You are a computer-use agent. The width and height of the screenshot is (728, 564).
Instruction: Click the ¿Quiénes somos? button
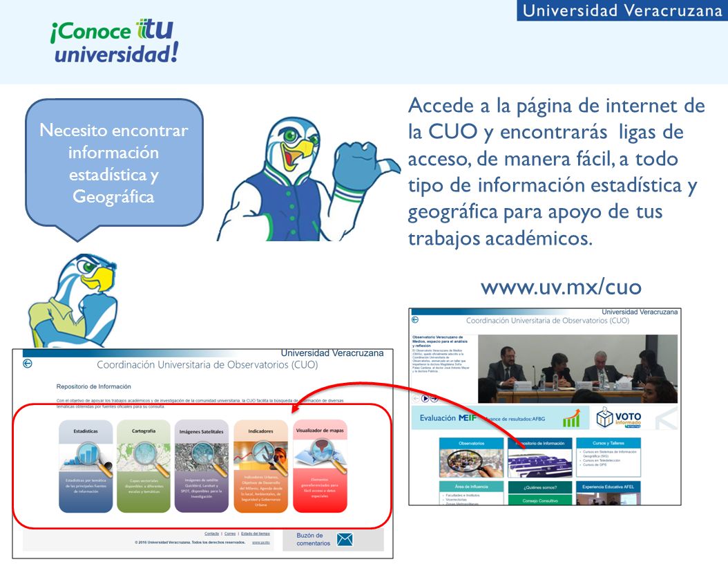coord(540,487)
